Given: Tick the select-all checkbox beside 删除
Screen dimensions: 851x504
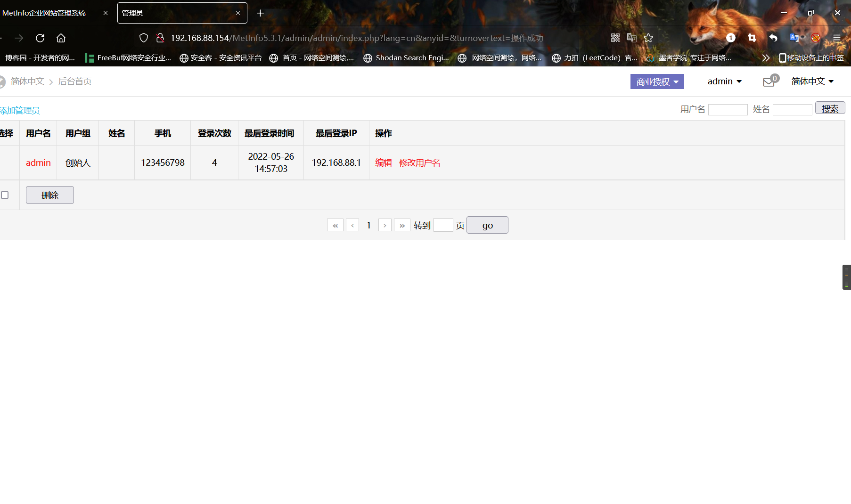Looking at the screenshot, I should click(5, 195).
